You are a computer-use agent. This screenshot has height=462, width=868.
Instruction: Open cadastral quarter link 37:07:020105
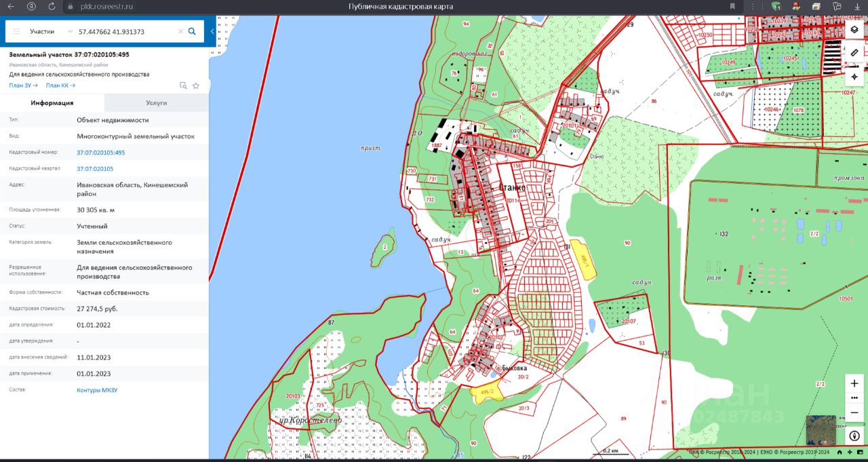95,169
